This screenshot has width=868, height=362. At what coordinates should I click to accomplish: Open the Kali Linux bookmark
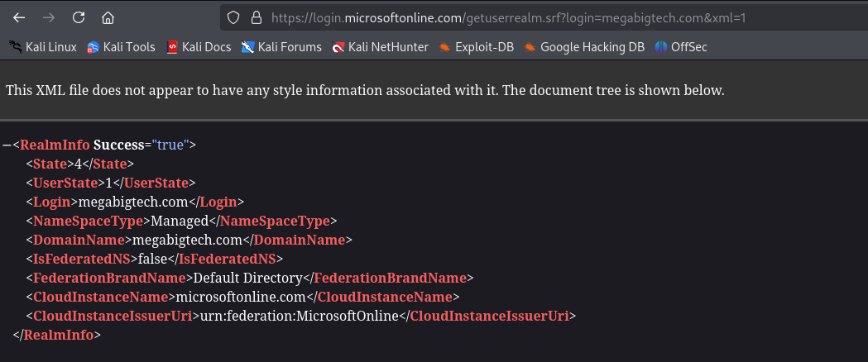pyautogui.click(x=43, y=48)
